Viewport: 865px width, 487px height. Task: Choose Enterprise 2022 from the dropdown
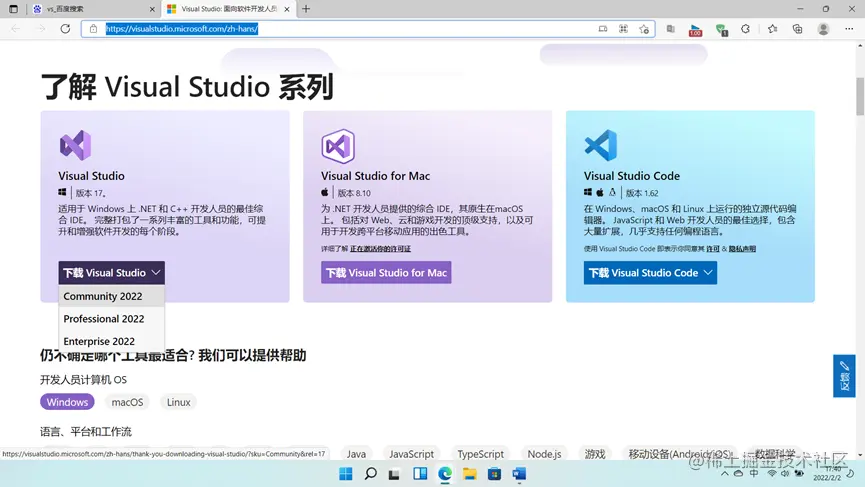(x=111, y=341)
